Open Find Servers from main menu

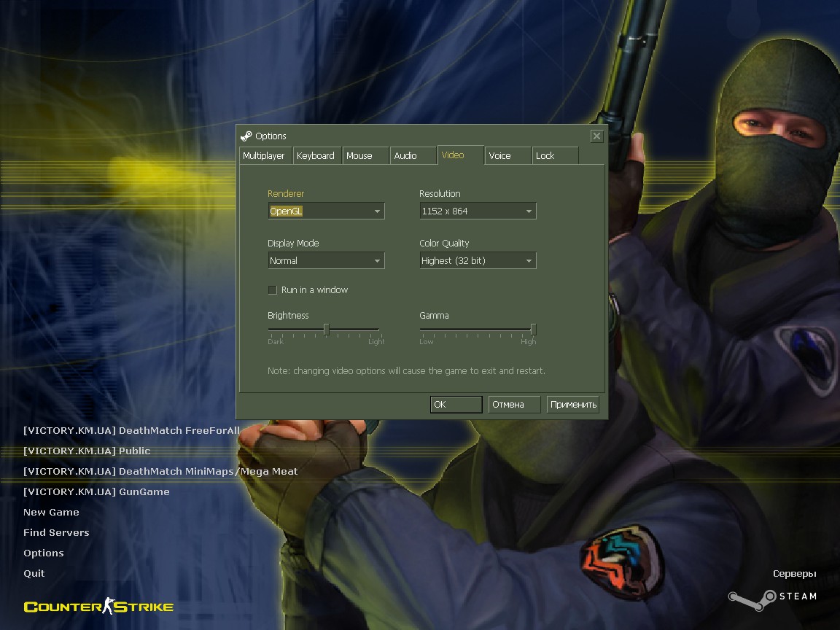[56, 532]
